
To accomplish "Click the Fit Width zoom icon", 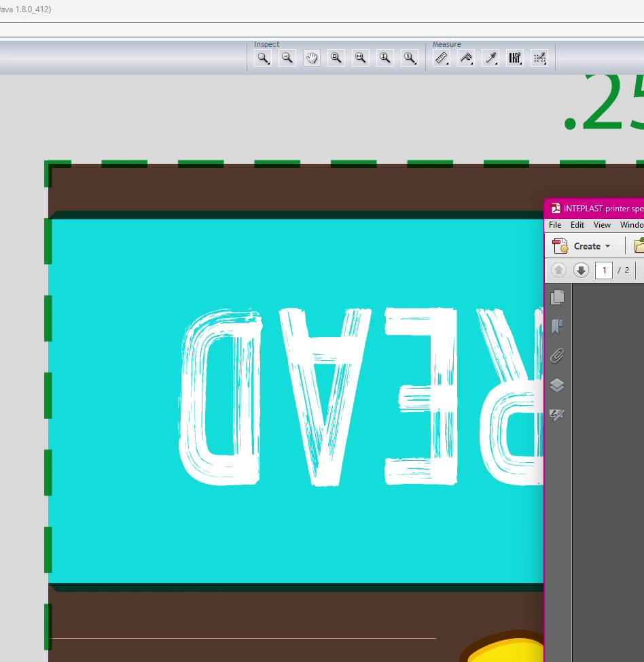I will click(361, 58).
